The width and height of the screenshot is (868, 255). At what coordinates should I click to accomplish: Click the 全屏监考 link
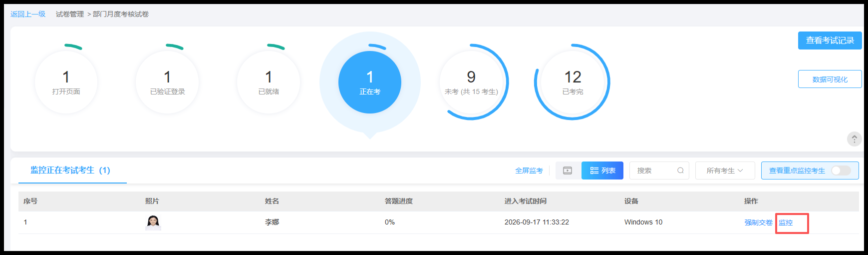pos(529,171)
